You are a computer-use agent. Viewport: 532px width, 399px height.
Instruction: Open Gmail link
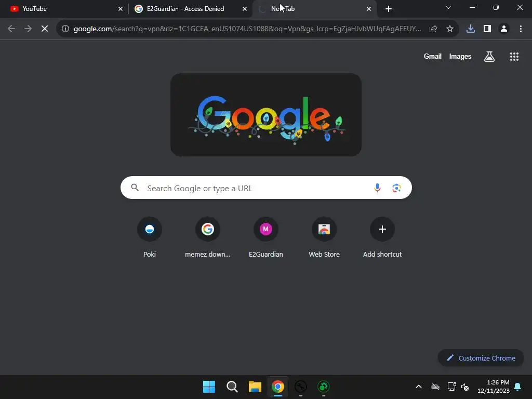pyautogui.click(x=433, y=56)
